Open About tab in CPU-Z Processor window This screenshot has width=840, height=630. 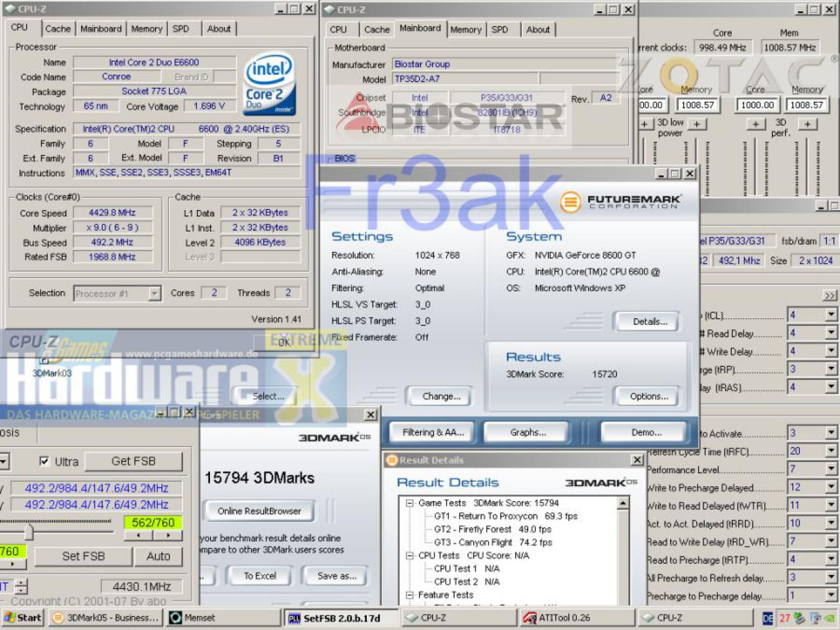click(219, 29)
